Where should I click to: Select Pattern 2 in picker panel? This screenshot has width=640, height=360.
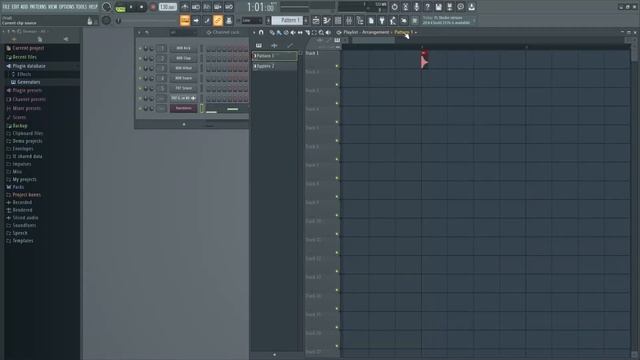pos(275,66)
